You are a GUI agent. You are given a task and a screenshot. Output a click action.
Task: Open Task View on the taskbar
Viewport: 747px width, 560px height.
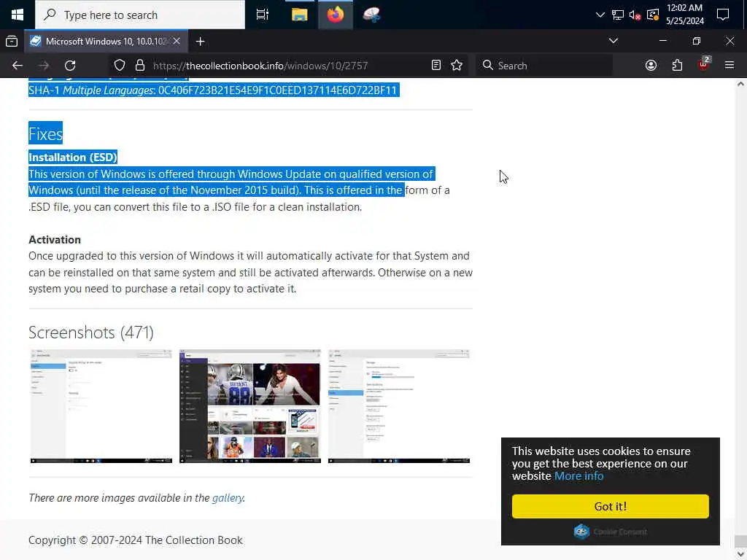point(263,15)
